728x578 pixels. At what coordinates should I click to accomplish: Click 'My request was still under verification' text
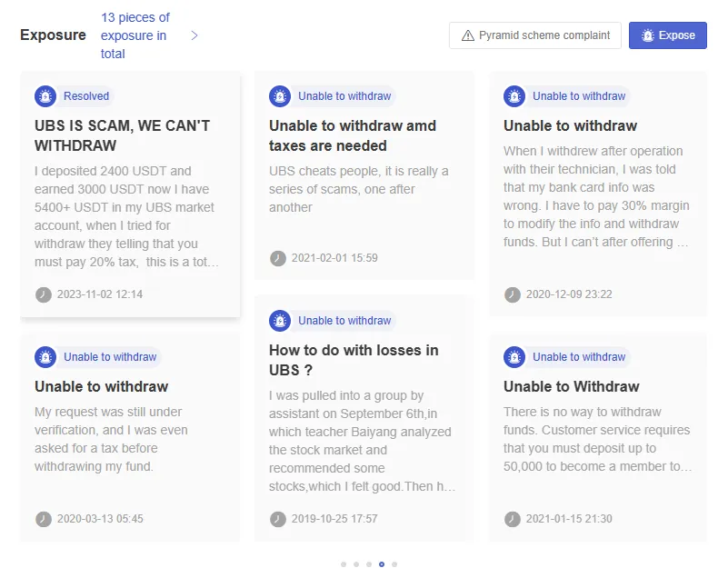click(x=111, y=439)
